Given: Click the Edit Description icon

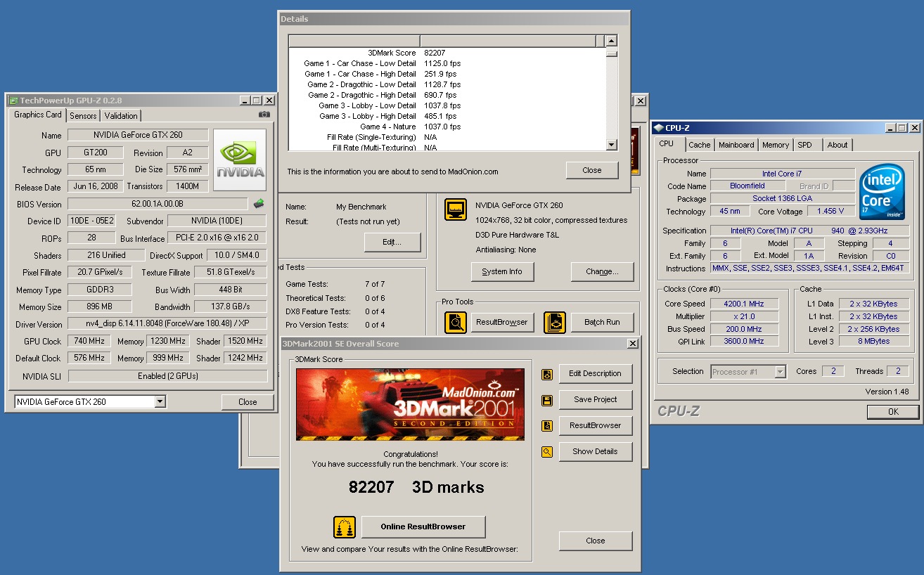Looking at the screenshot, I should 547,374.
